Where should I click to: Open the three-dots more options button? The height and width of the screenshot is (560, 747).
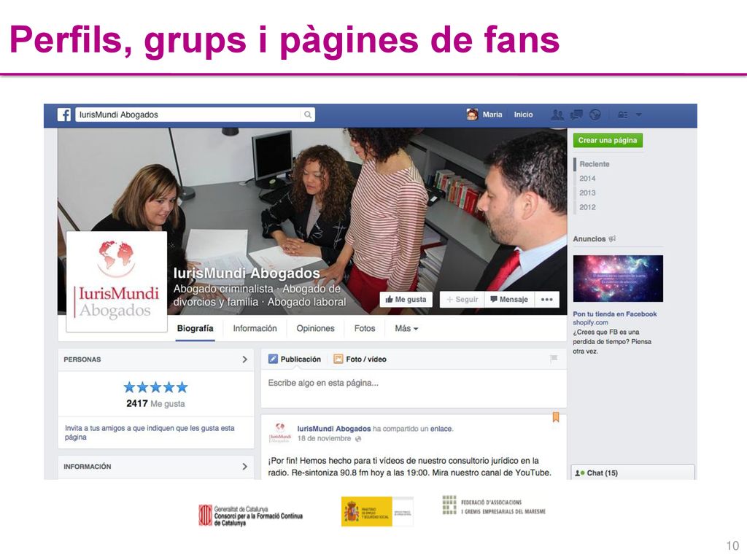[547, 300]
